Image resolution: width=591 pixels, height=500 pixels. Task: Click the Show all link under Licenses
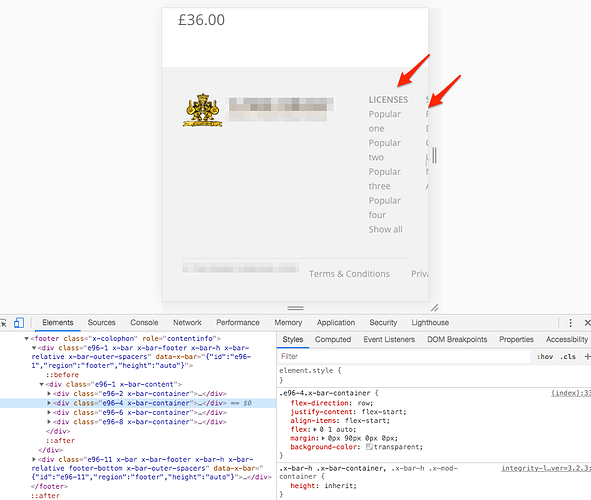tap(386, 229)
